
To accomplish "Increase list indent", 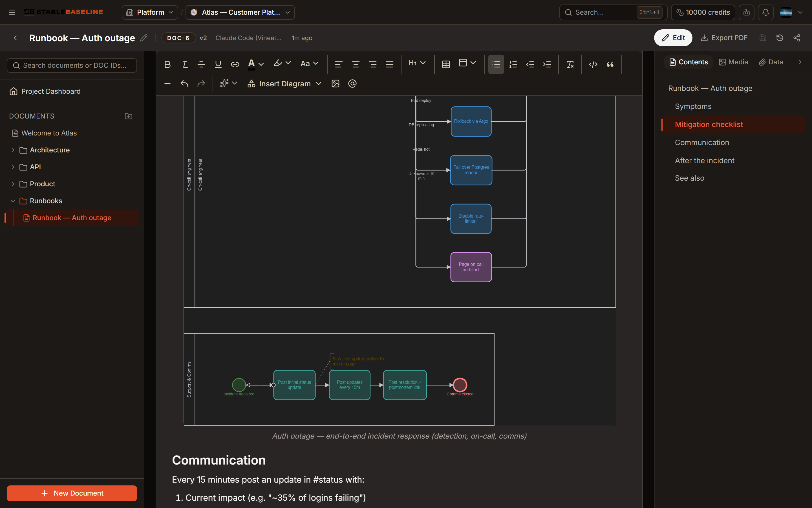I will (x=547, y=64).
